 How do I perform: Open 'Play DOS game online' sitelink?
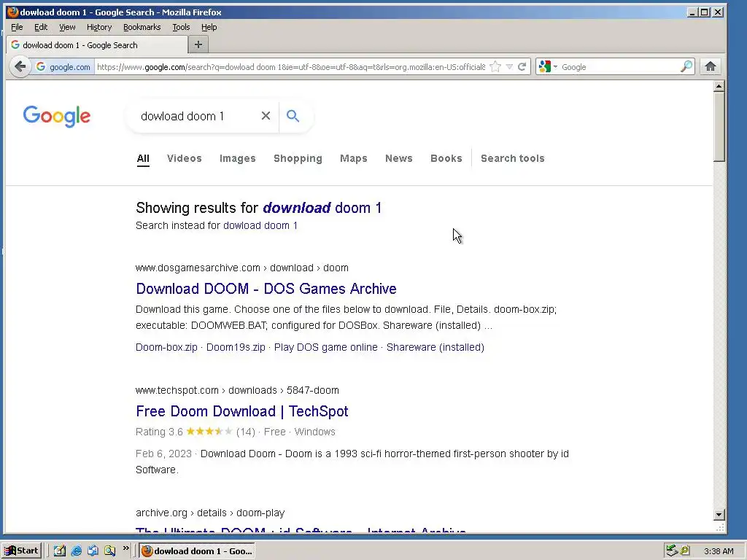tap(326, 347)
